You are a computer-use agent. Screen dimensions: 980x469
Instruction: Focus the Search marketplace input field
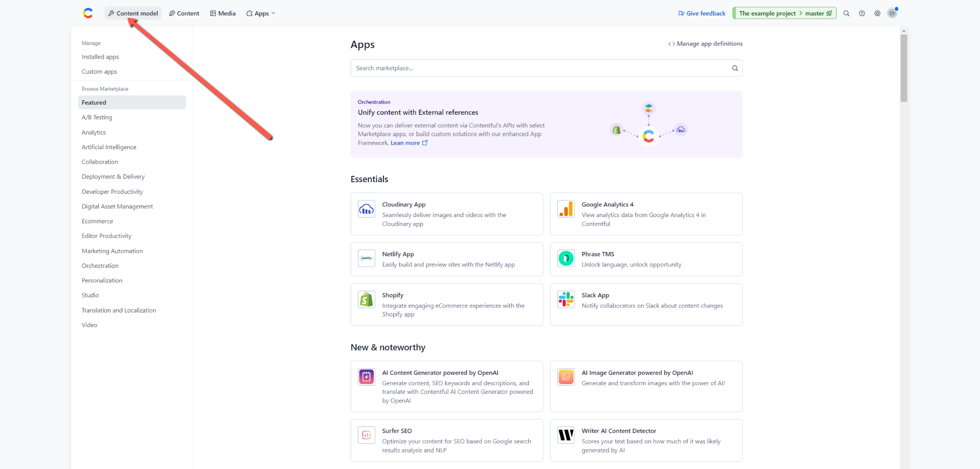(x=546, y=68)
